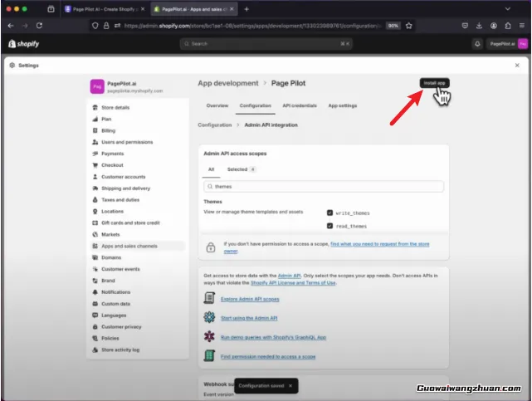Switch to the API credentials tab
The width and height of the screenshot is (532, 401).
[x=299, y=106]
